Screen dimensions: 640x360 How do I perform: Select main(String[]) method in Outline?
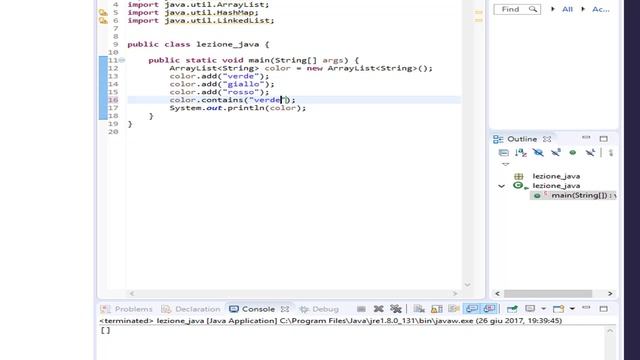point(579,196)
